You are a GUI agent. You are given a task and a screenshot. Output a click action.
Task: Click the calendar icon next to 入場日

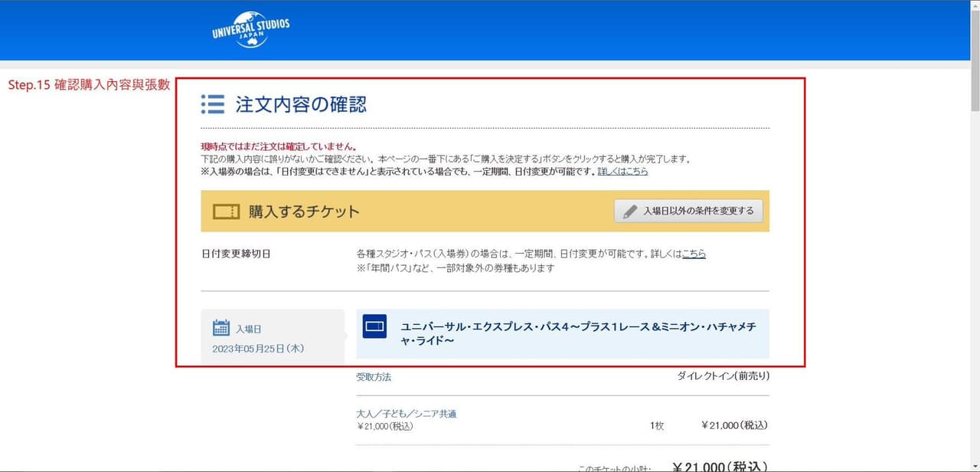(221, 328)
